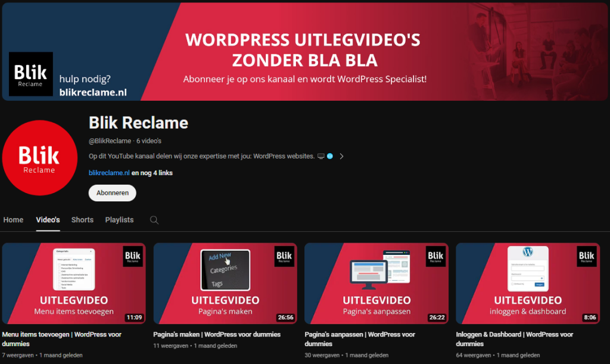
Task: Click the round Blik Reclame channel avatar
Action: coord(40,158)
